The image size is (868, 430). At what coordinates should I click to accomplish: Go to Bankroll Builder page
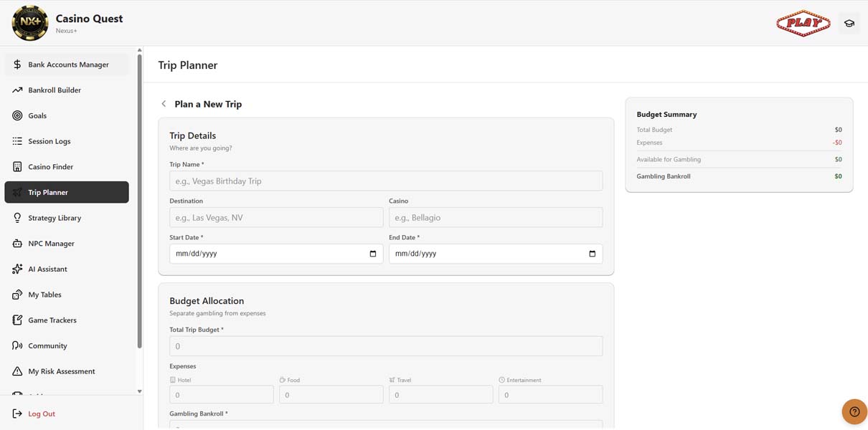(55, 90)
